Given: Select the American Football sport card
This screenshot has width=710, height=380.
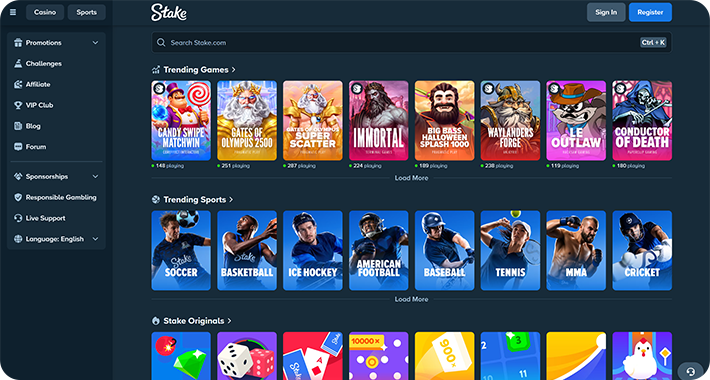Looking at the screenshot, I should [379, 250].
